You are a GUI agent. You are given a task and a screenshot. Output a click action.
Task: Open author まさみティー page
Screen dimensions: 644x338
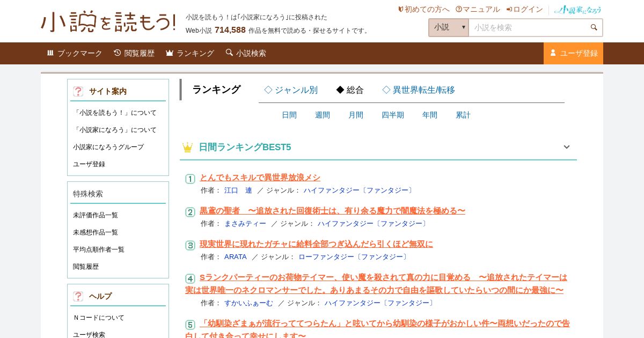[x=245, y=224]
